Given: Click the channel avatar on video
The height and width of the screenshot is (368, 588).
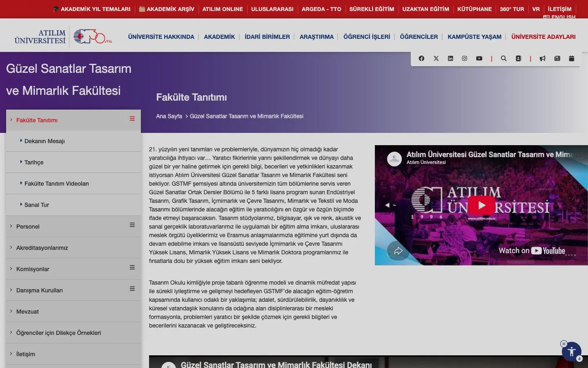Looking at the screenshot, I should pyautogui.click(x=394, y=158).
